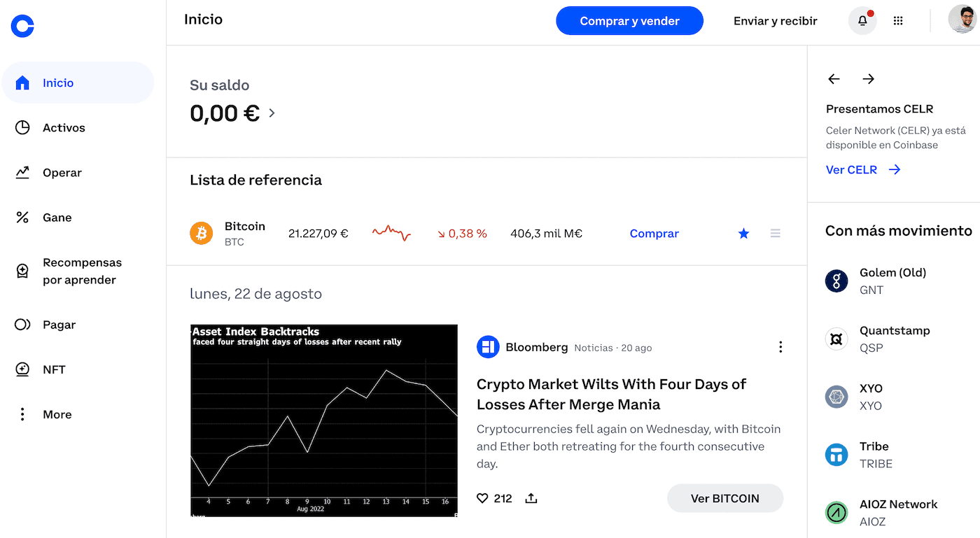This screenshot has height=538, width=980.
Task: Click the Coinbase logo icon
Action: pos(22,27)
